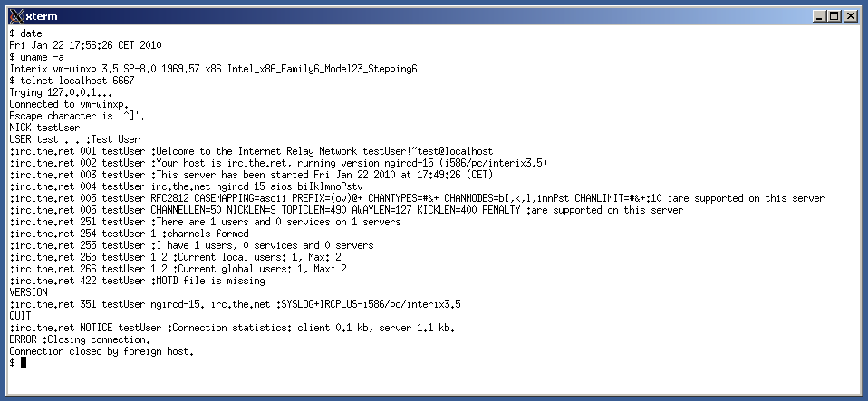868x401 pixels.
Task: Click the block cursor at the last prompt
Action: (24, 363)
